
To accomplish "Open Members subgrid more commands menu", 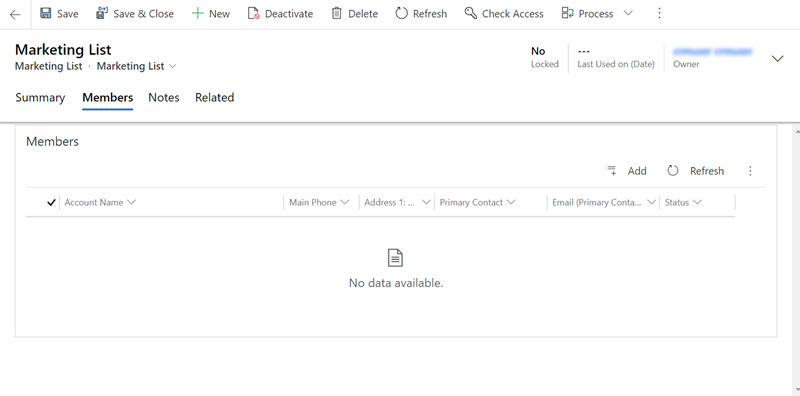I will pos(750,171).
